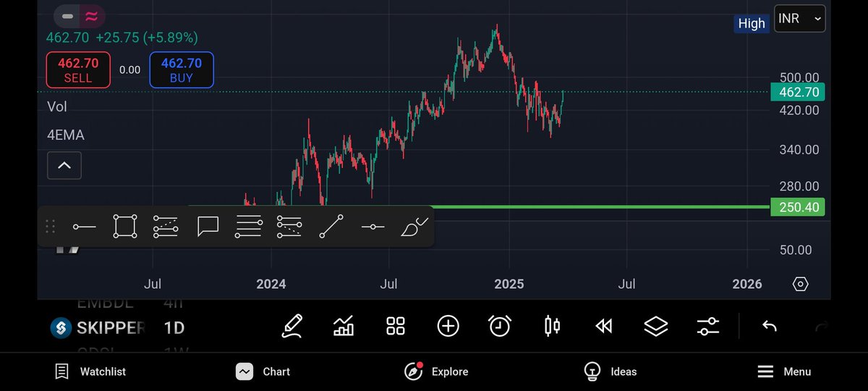This screenshot has height=391, width=868.
Task: Collapse the indicator legend with chevron
Action: click(64, 166)
